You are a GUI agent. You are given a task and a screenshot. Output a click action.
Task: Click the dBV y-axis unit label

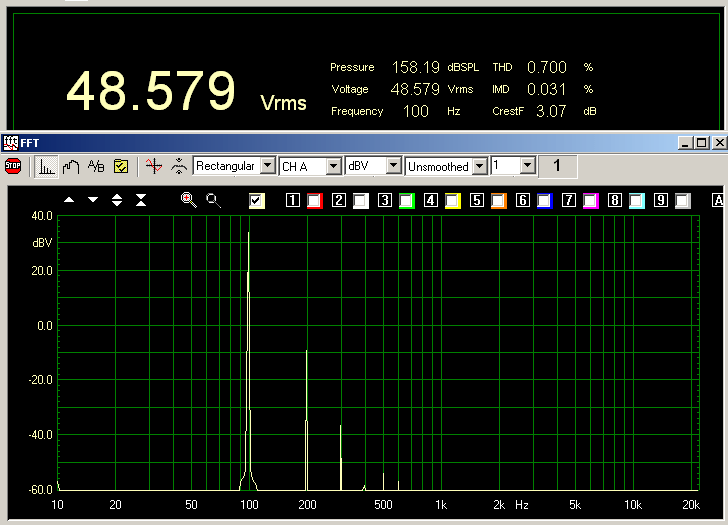tap(42, 243)
